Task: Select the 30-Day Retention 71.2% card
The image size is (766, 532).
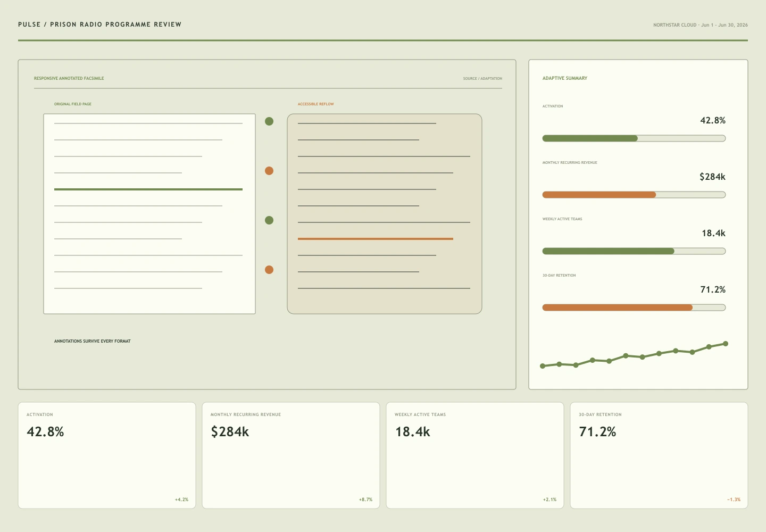Action: pyautogui.click(x=659, y=455)
